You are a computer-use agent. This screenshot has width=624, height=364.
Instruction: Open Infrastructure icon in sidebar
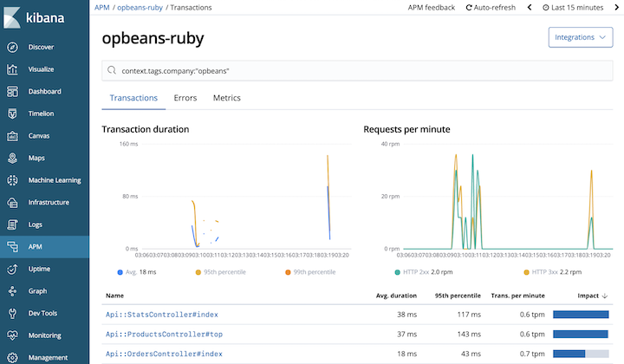12,203
